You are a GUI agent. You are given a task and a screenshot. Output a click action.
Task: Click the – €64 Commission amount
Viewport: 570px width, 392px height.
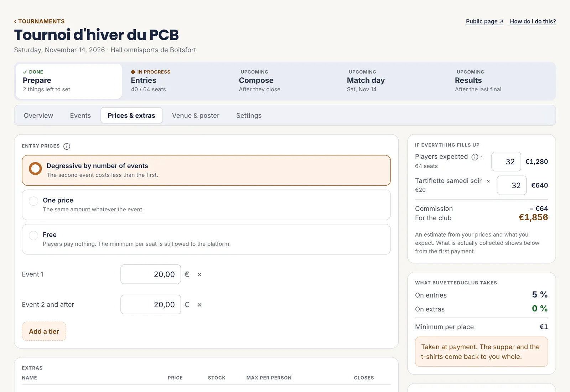pos(539,209)
